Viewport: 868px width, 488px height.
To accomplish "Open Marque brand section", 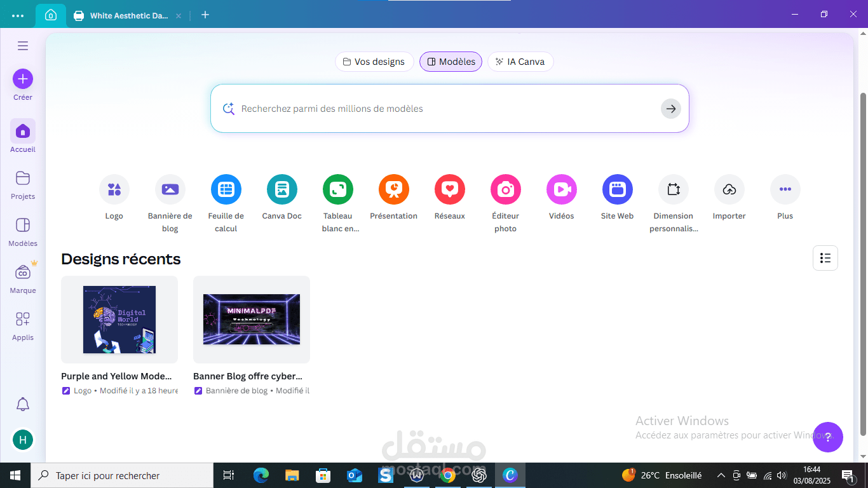I will click(x=23, y=278).
